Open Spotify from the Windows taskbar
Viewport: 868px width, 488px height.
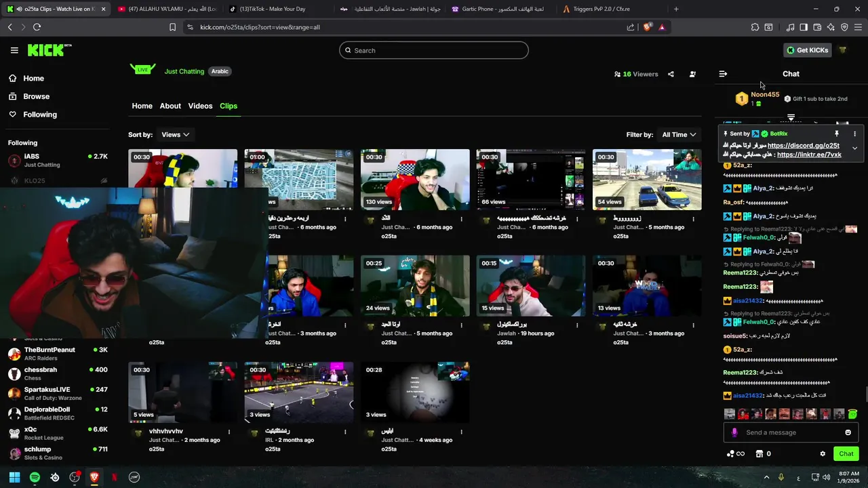(x=35, y=477)
